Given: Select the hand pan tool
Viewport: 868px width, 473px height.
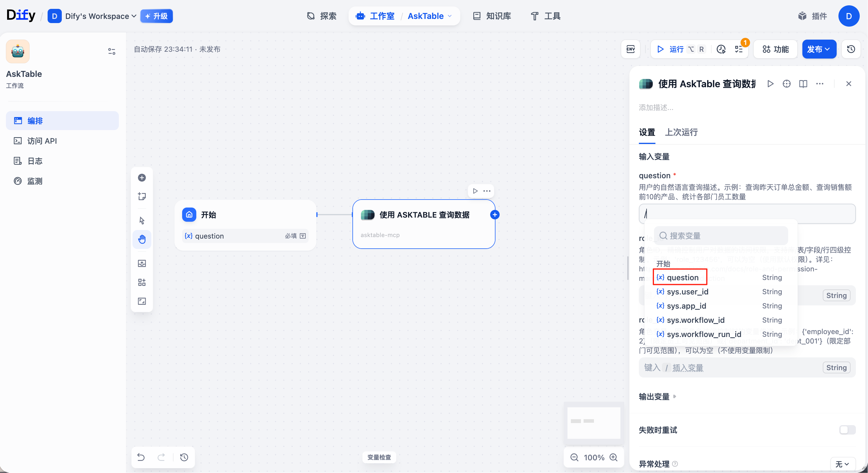Looking at the screenshot, I should click(x=142, y=239).
